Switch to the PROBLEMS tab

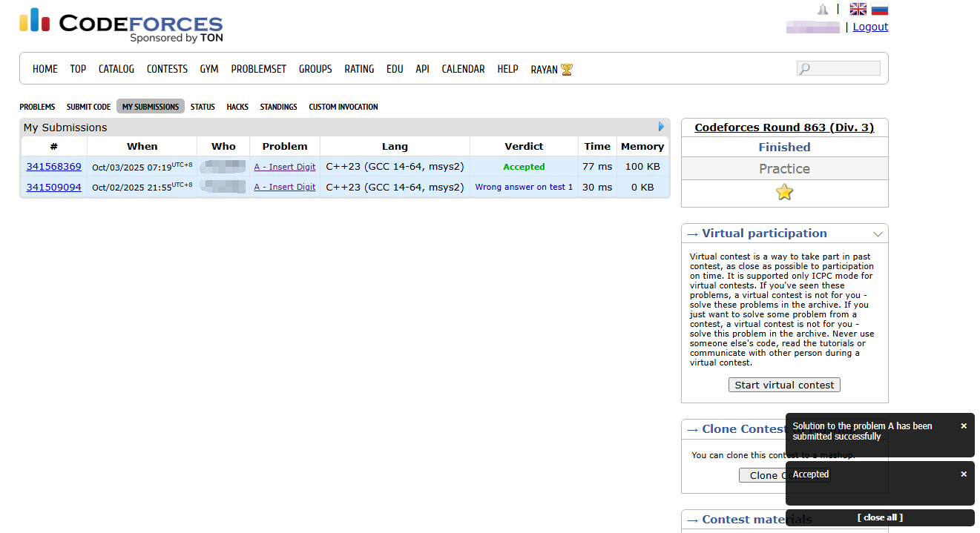(37, 107)
